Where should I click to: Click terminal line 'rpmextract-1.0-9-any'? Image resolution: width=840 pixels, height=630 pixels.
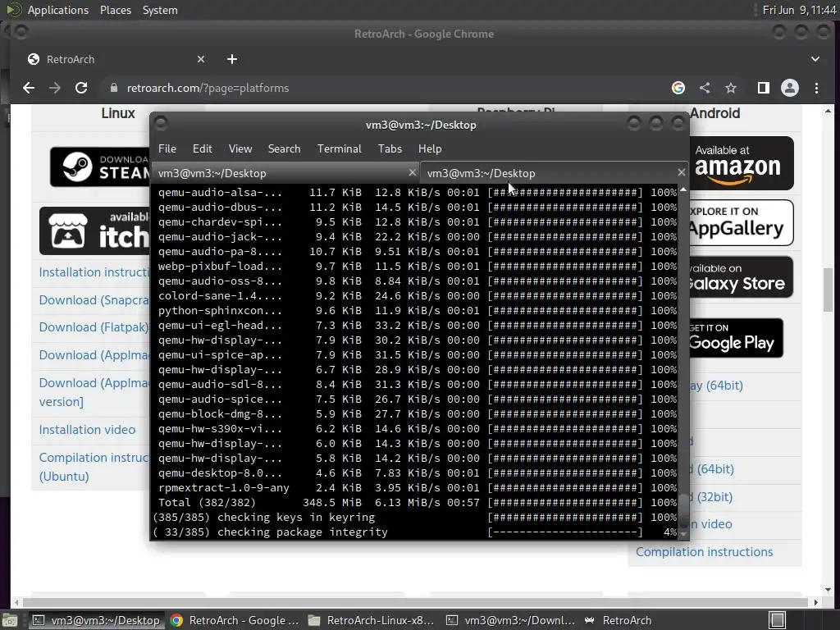coord(223,488)
